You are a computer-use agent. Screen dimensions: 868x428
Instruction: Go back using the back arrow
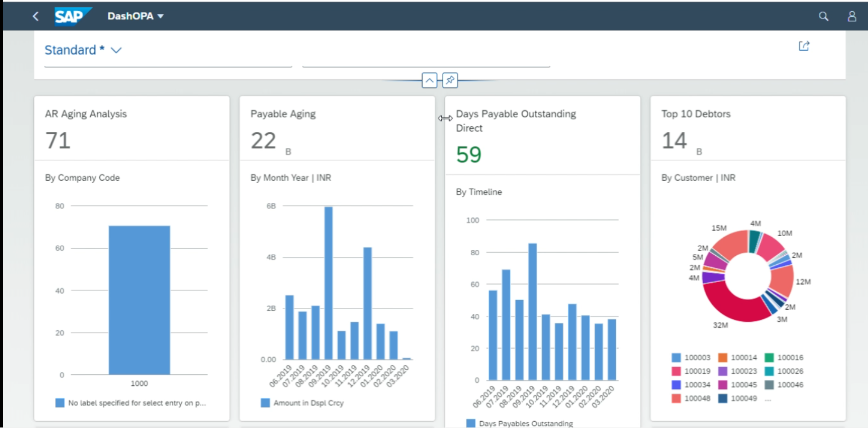pos(35,16)
